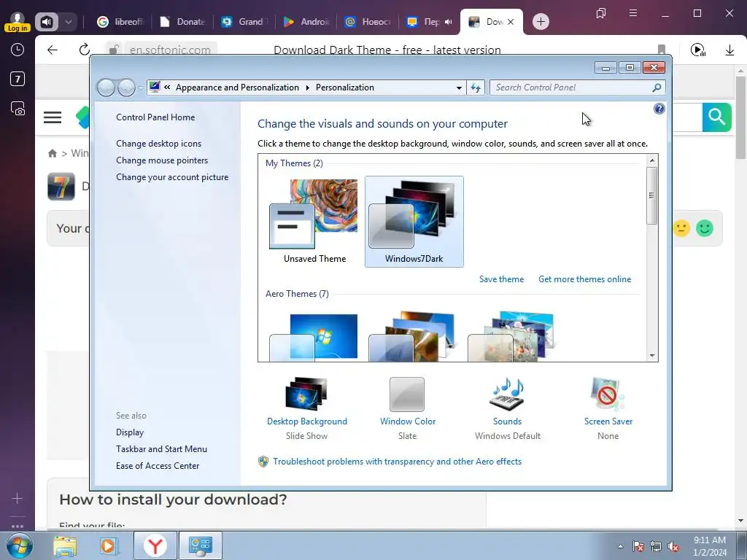Click the refresh button next to address path
This screenshot has width=747, height=560.
tap(476, 87)
